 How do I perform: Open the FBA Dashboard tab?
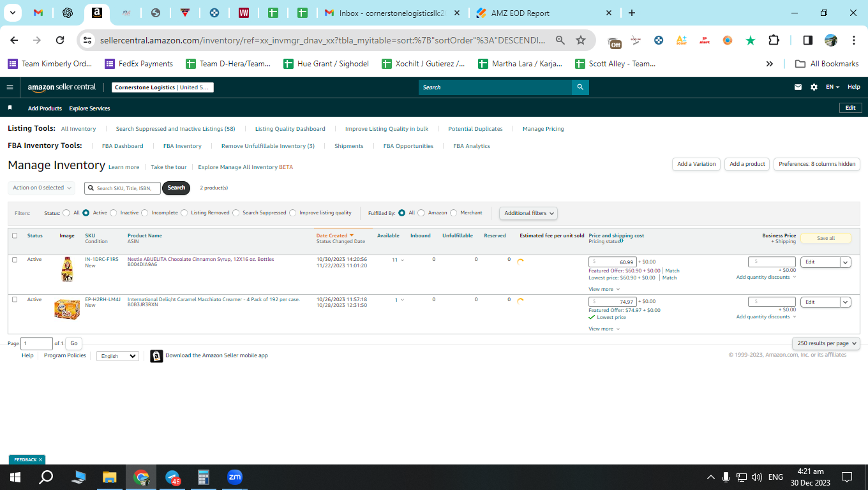coord(123,146)
